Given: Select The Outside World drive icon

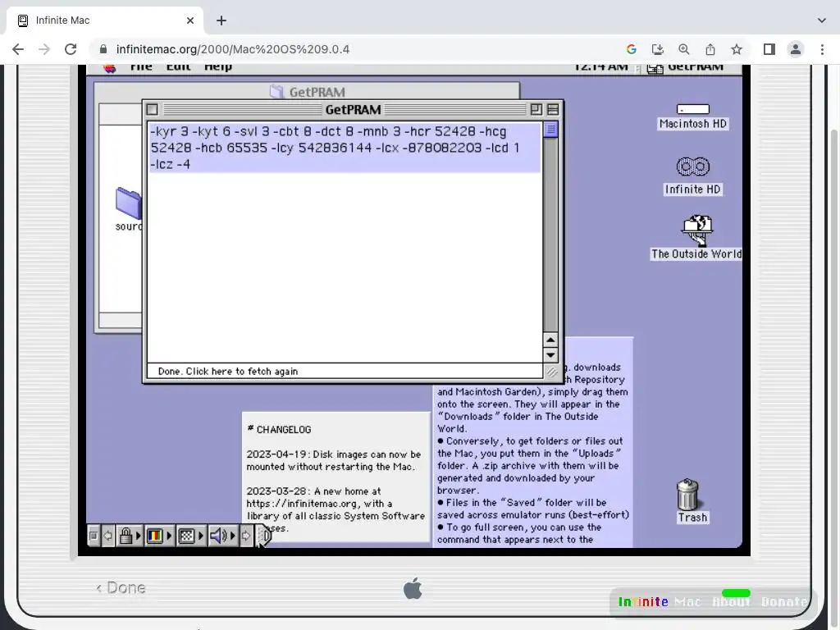Looking at the screenshot, I should [696, 237].
